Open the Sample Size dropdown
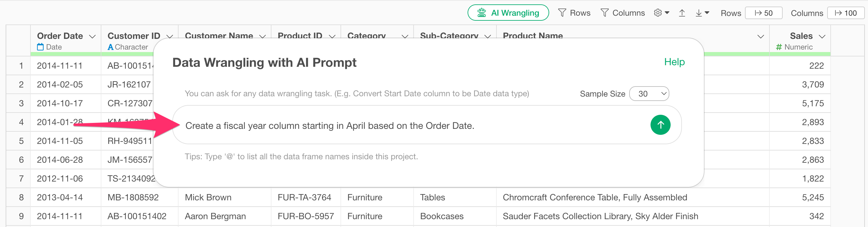Screen dimensions: 868x227 [649, 94]
